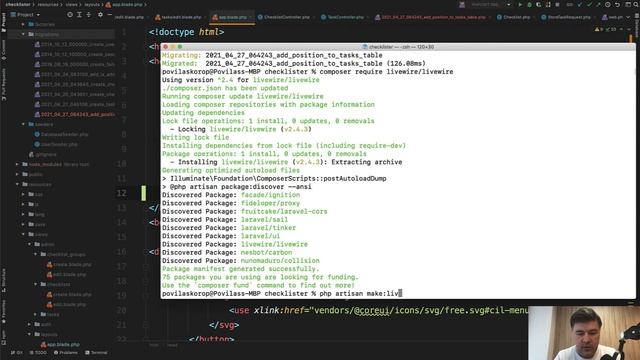
Task: Open the Problems tool window button
Action: coord(65,353)
